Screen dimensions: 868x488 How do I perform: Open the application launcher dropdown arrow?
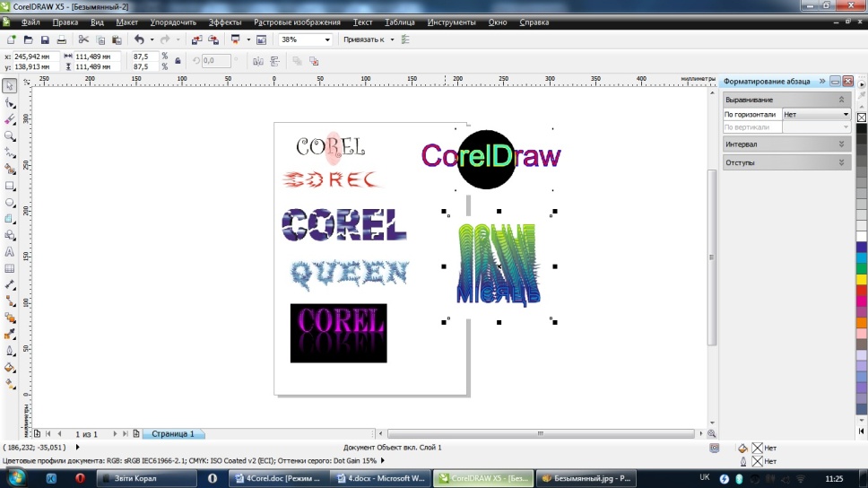248,39
